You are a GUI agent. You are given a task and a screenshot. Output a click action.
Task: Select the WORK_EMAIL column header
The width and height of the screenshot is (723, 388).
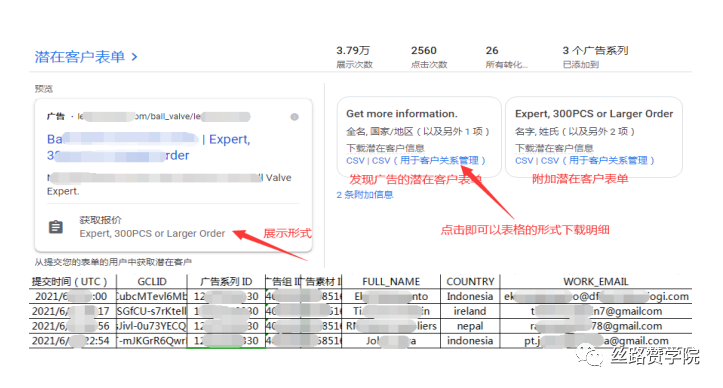click(x=596, y=281)
